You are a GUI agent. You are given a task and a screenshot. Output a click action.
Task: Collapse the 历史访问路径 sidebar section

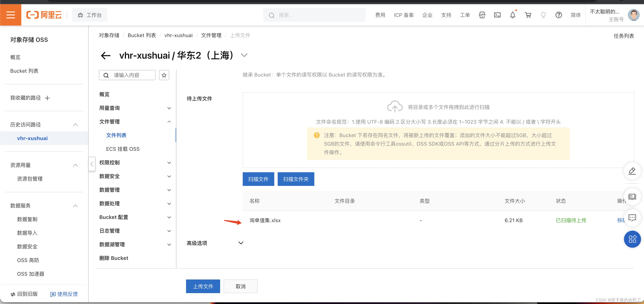pyautogui.click(x=75, y=124)
